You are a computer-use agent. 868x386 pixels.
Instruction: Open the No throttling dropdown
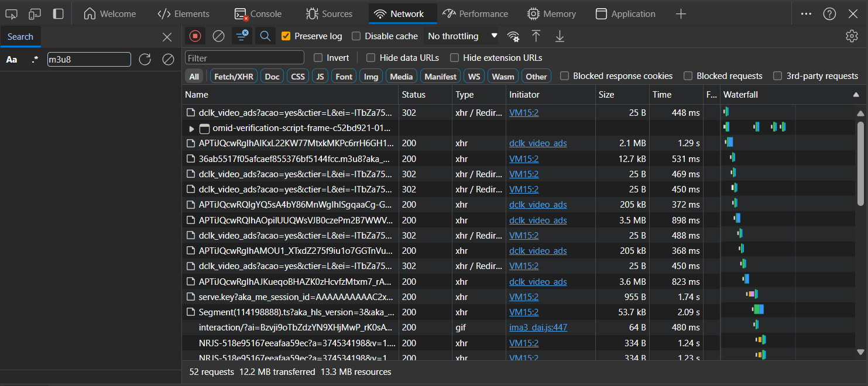(462, 36)
